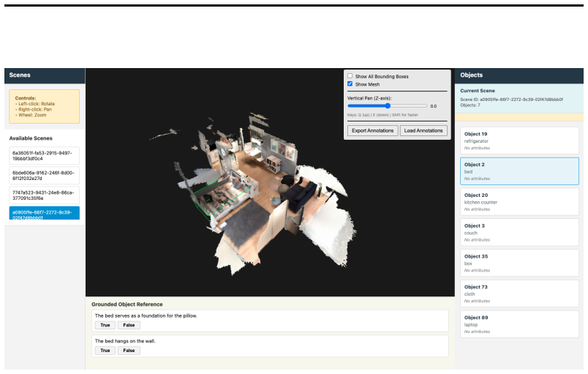
Task: Mark True for bed foundation pillow statement
Action: tap(105, 325)
